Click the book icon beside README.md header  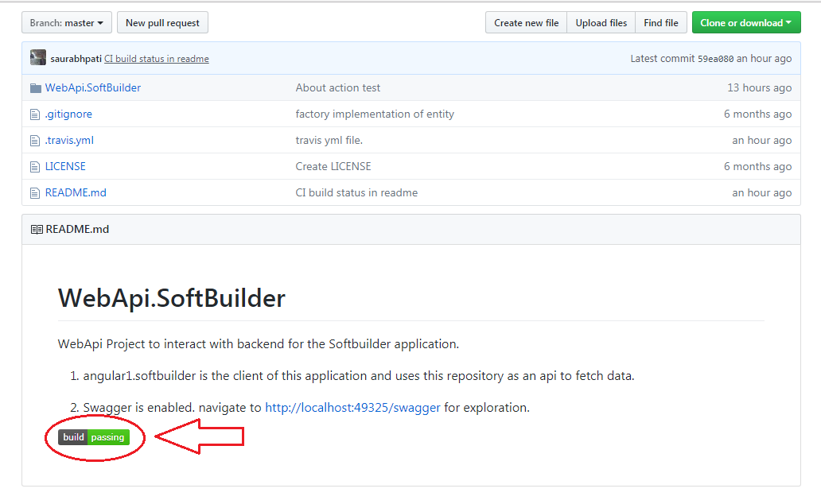[x=37, y=230]
